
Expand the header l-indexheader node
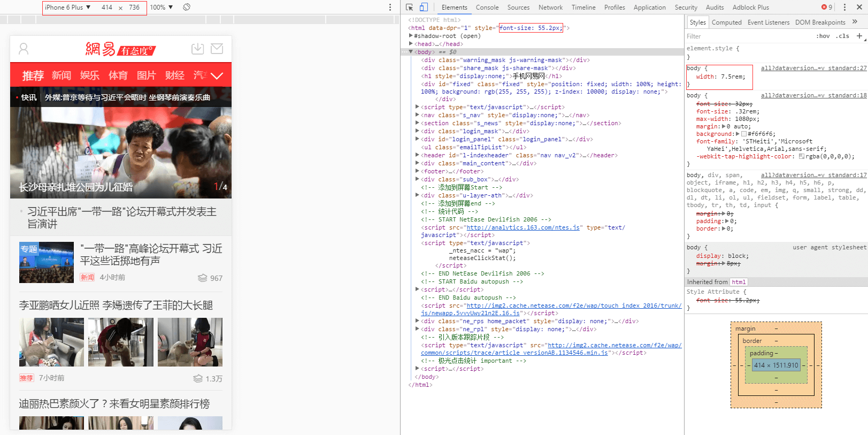[418, 155]
